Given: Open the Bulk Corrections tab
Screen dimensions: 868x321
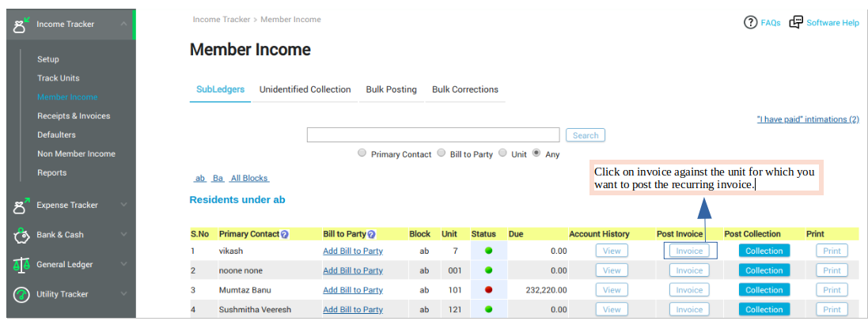Looking at the screenshot, I should pyautogui.click(x=465, y=89).
